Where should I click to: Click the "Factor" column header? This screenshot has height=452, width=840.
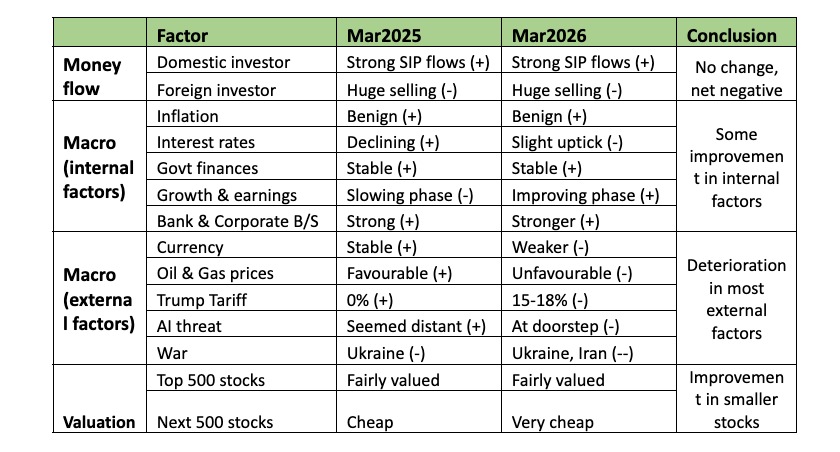[x=183, y=35]
